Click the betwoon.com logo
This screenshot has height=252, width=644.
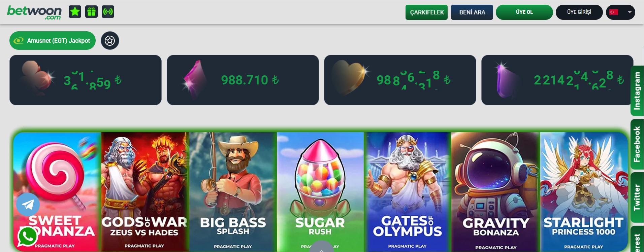tap(34, 12)
